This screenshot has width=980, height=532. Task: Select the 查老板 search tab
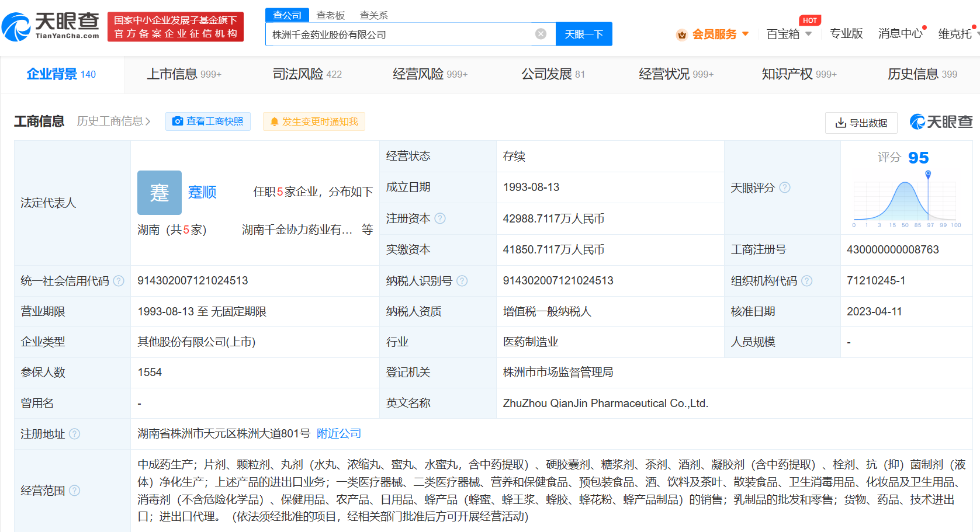[331, 15]
